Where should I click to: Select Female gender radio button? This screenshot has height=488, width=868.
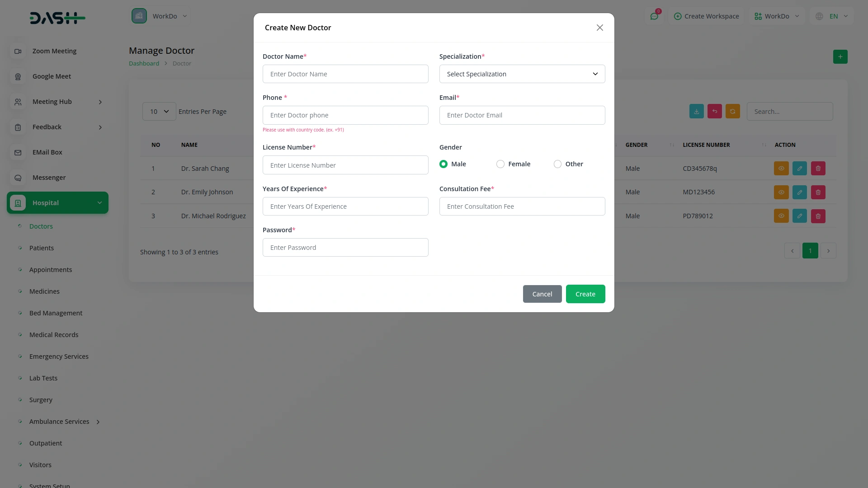[x=500, y=164]
